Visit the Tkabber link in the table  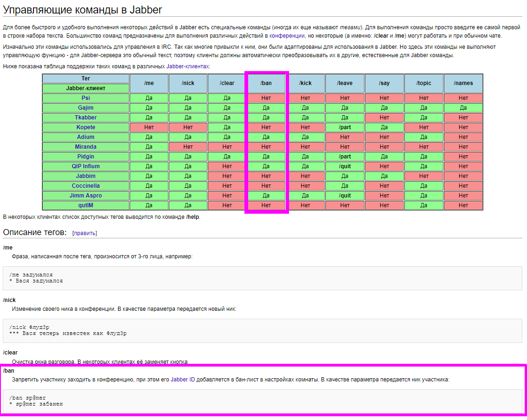tap(86, 117)
